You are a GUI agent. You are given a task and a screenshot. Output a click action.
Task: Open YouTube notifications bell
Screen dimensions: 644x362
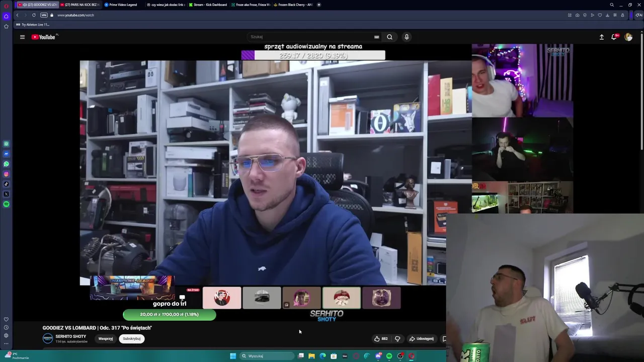614,37
